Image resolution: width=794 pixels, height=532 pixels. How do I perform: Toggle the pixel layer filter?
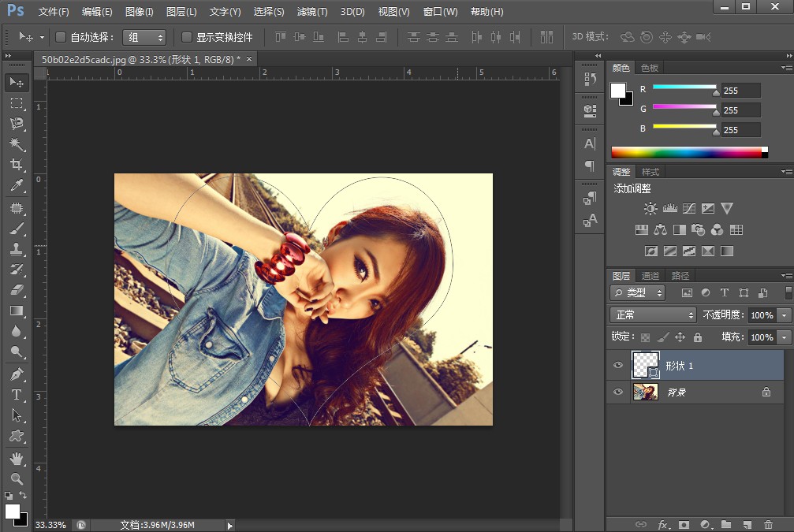point(687,292)
